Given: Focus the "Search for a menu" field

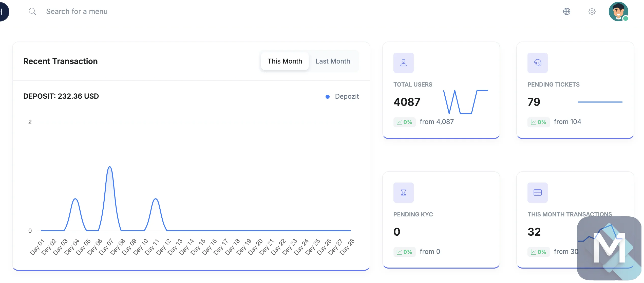Looking at the screenshot, I should click(x=77, y=11).
